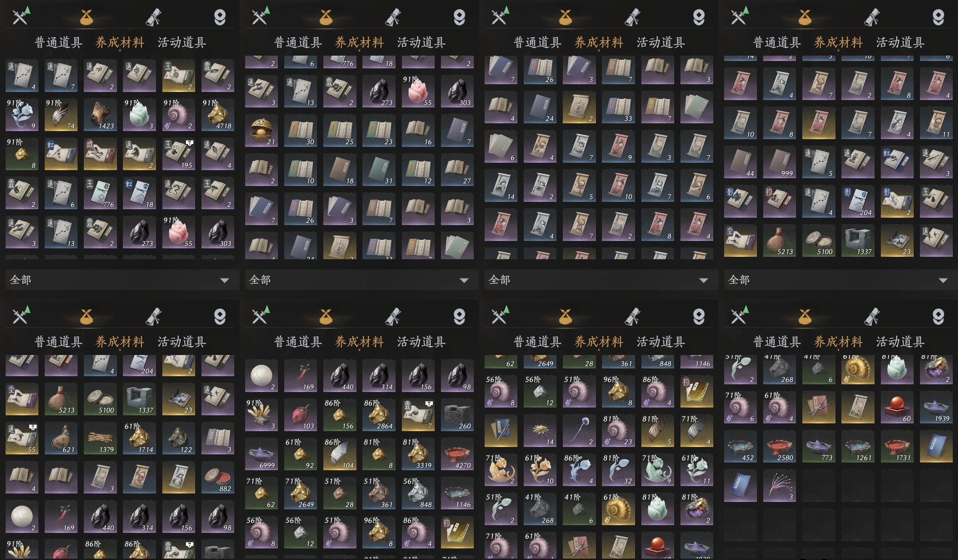
Task: Click crossed swords equipment icon in the top-left panel
Action: 21,16
